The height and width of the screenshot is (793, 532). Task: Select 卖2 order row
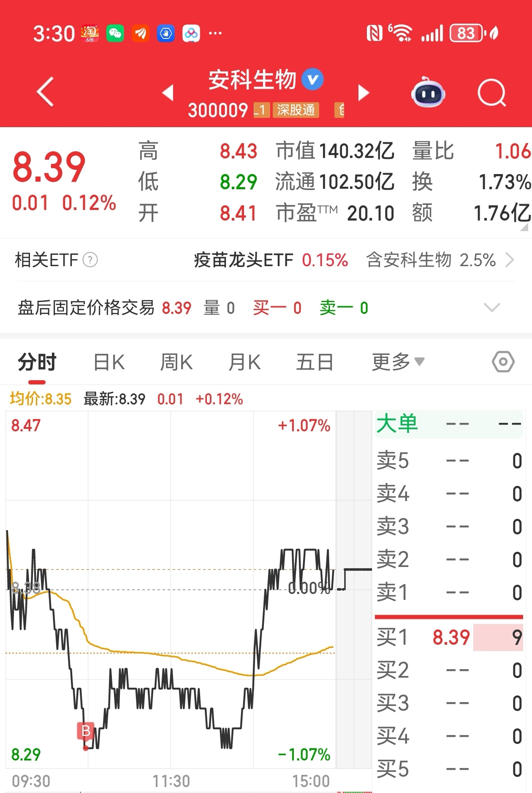[449, 559]
